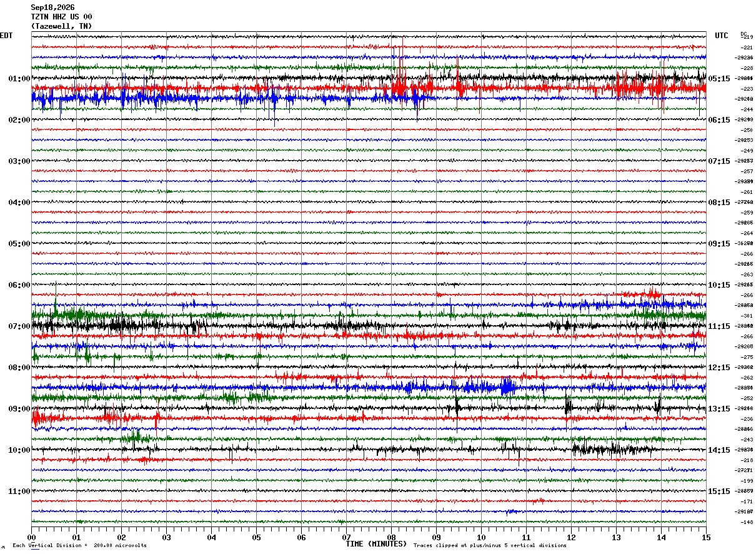
Task: Click the 09:15 UTC time label
Action: pos(720,244)
